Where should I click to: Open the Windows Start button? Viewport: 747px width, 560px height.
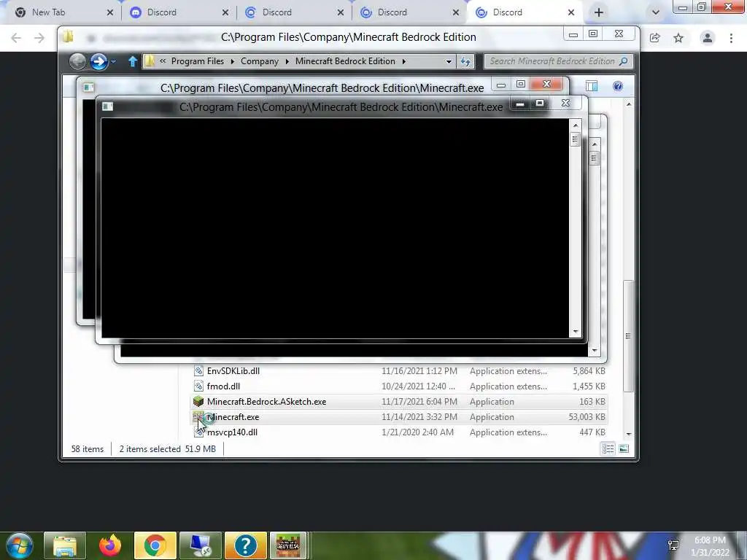(x=19, y=545)
